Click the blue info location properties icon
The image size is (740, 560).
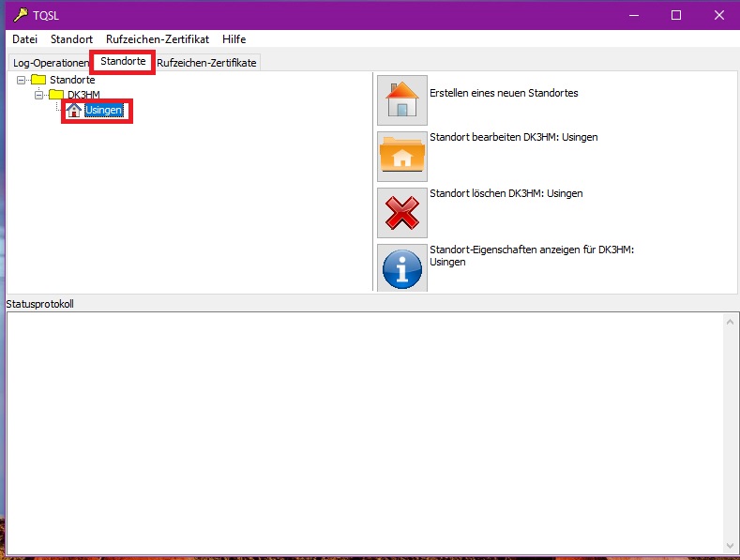[x=402, y=267]
